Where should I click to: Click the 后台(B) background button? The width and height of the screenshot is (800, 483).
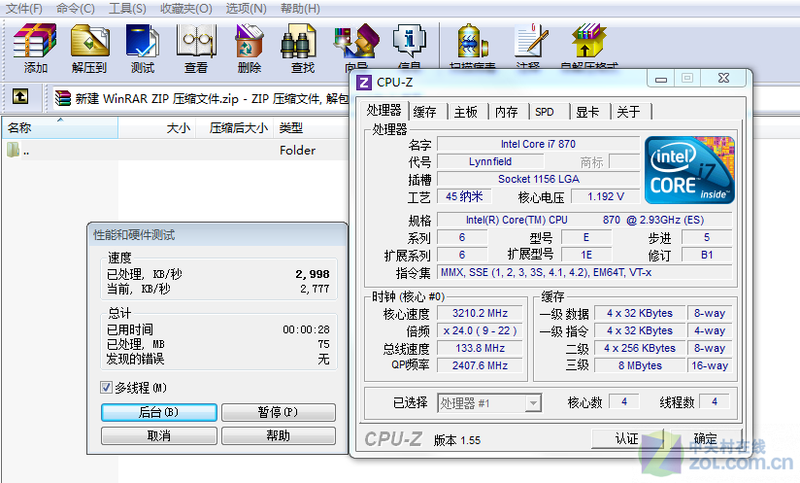click(x=159, y=412)
